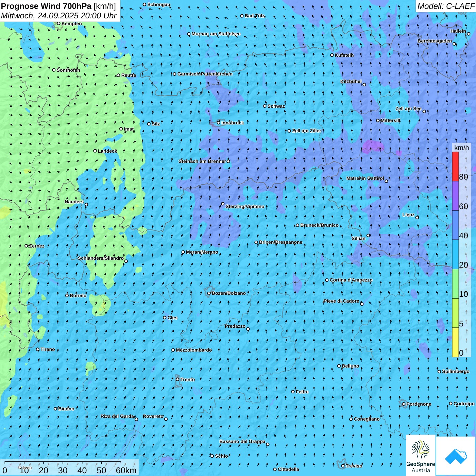Select the Steinach am Brenner label

(x=202, y=161)
